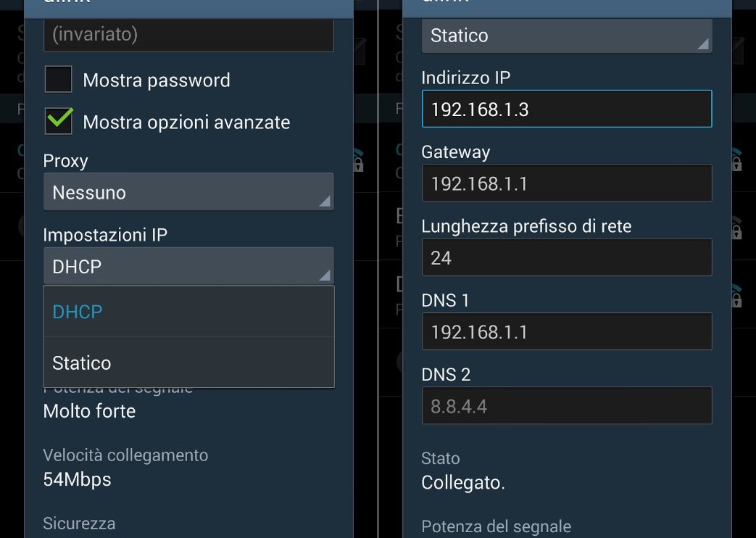Choose the blue DHCP option in the open list

(x=188, y=312)
